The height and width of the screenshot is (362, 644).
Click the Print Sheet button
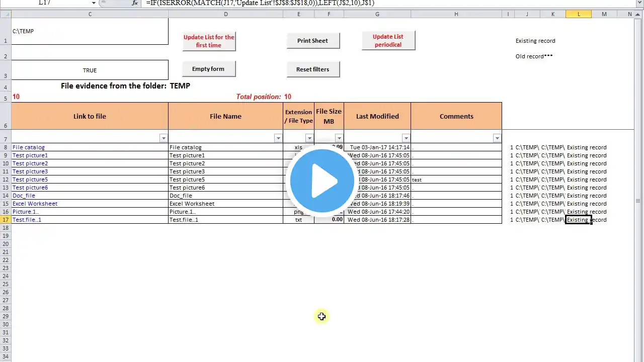(313, 41)
